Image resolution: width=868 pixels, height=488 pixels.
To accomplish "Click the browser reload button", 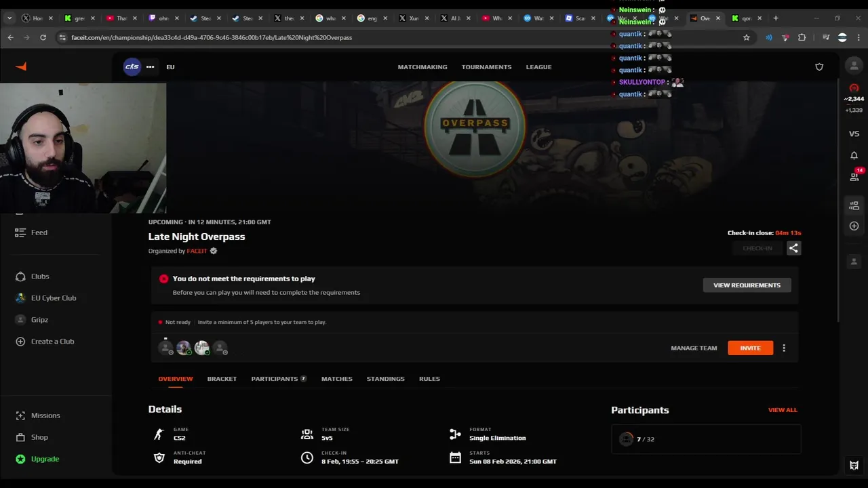I will point(43,37).
